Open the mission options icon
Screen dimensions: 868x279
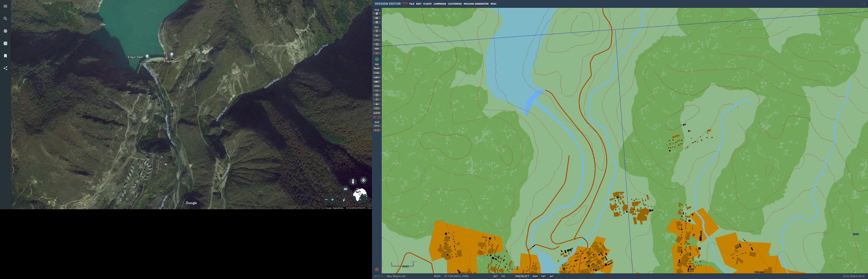tap(377, 48)
